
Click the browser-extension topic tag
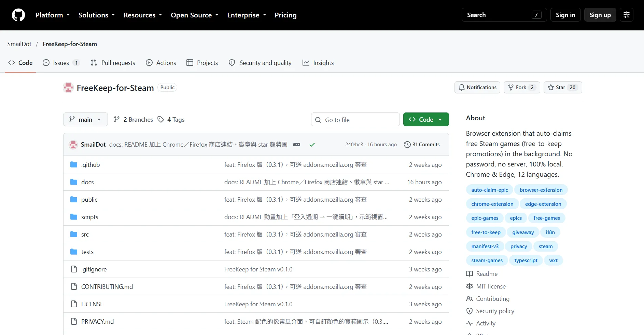[x=541, y=190]
